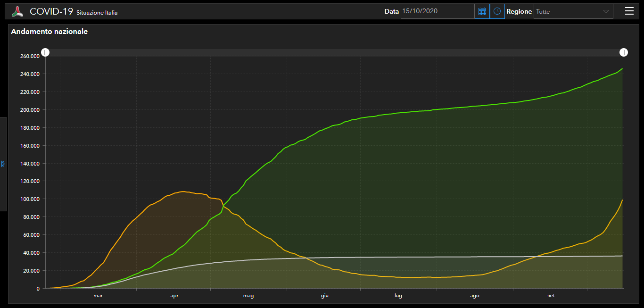Click the gray line's right end
The image size is (644, 308).
pos(622,256)
